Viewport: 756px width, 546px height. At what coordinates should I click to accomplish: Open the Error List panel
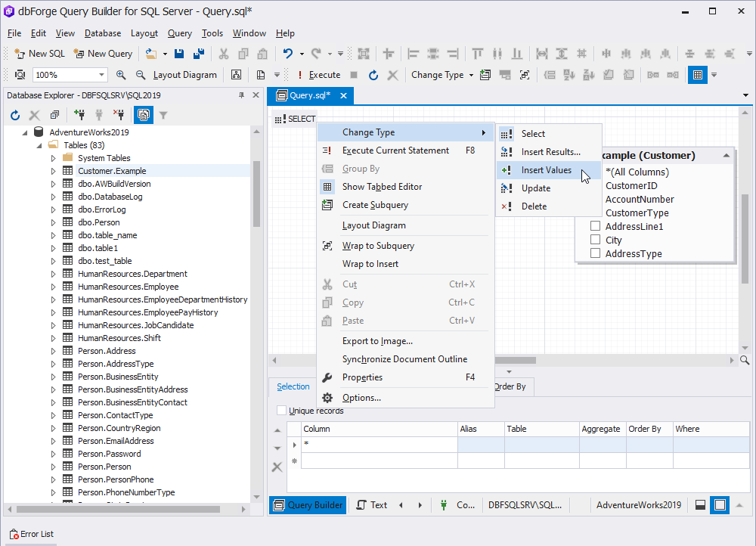tap(32, 534)
